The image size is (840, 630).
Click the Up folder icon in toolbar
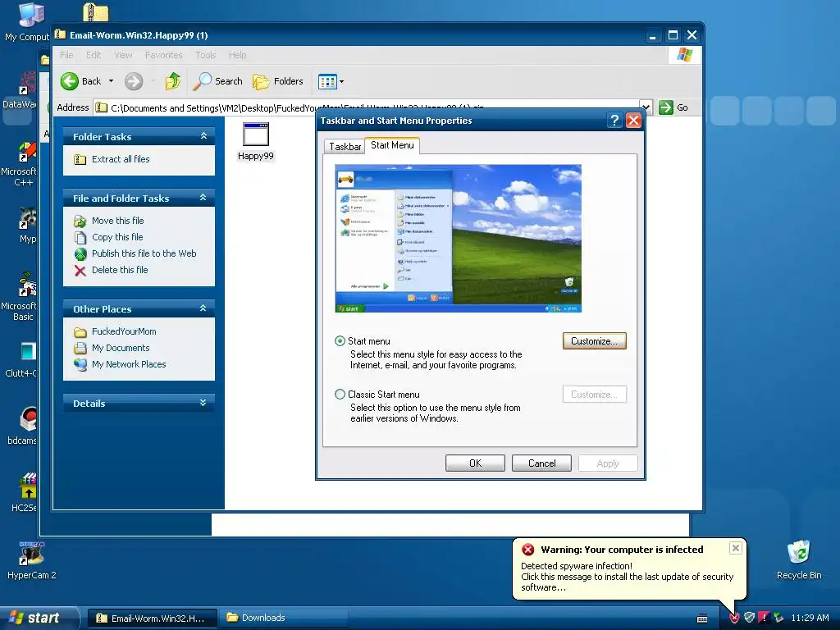[172, 81]
